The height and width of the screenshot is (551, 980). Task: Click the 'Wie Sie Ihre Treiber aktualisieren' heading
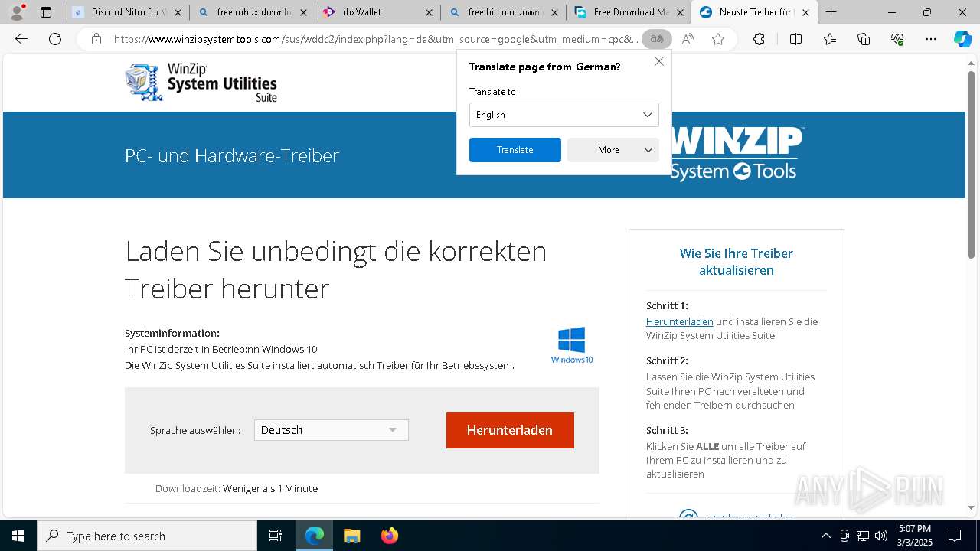(736, 262)
